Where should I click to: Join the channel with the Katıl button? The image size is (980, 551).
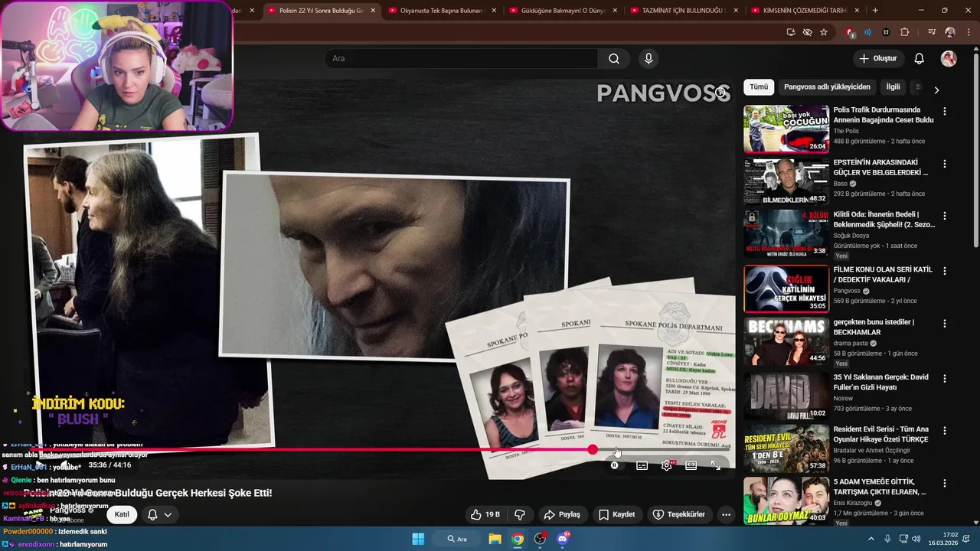coord(122,514)
